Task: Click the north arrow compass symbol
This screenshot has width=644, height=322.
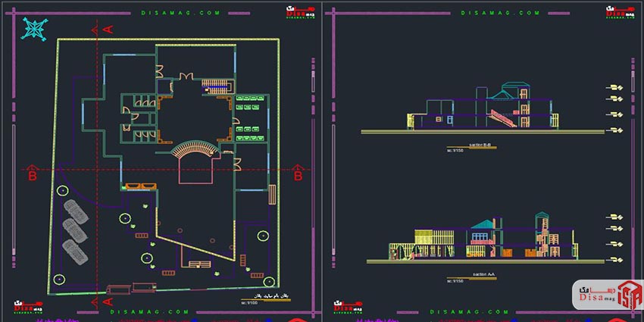Action: [x=35, y=30]
